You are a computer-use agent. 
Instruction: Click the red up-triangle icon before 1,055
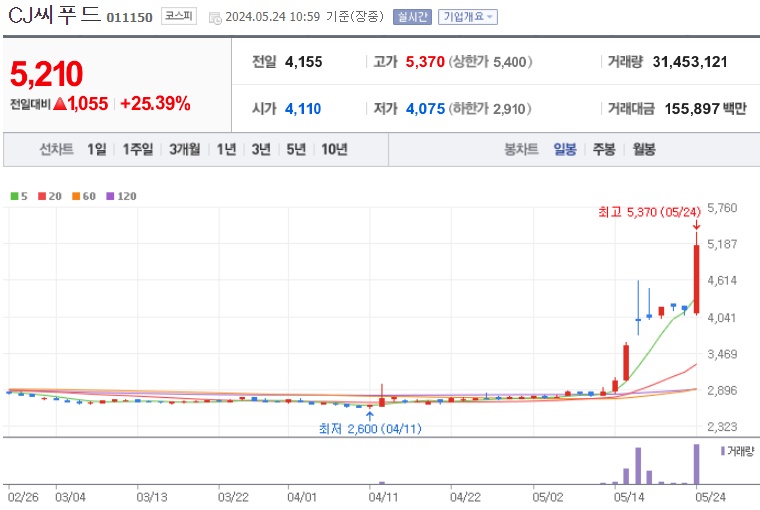click(x=60, y=103)
